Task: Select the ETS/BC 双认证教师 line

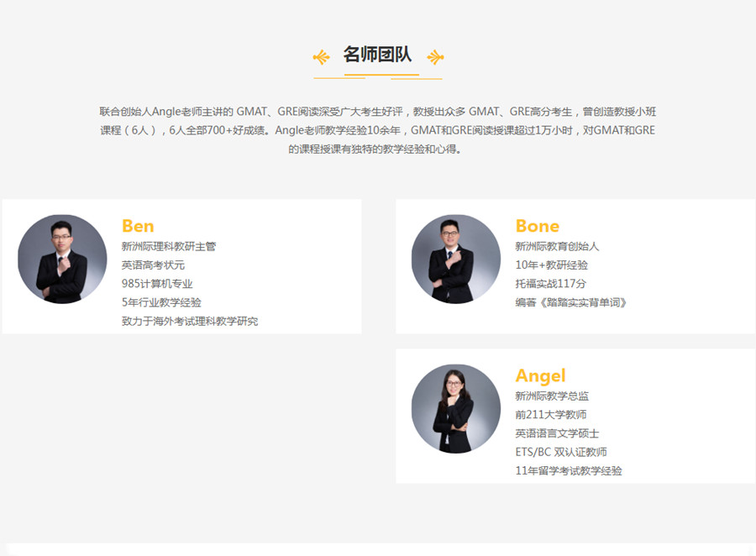Action: coord(561,452)
